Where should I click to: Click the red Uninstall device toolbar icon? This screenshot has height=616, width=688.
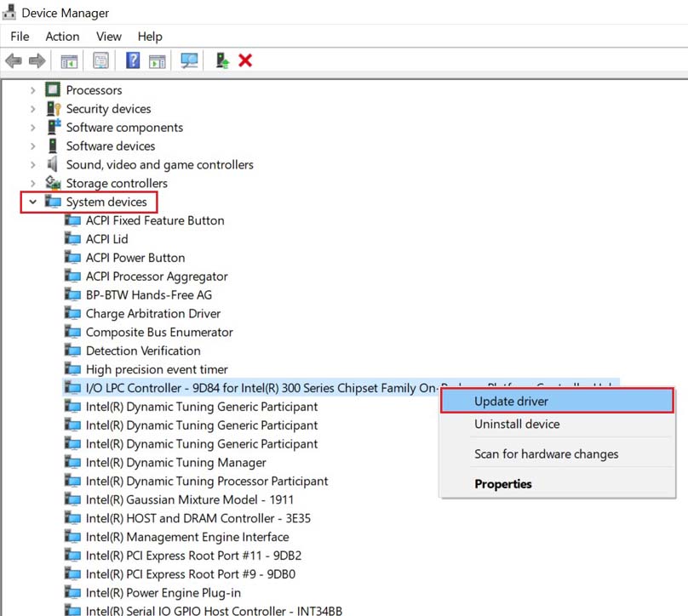pyautogui.click(x=245, y=60)
